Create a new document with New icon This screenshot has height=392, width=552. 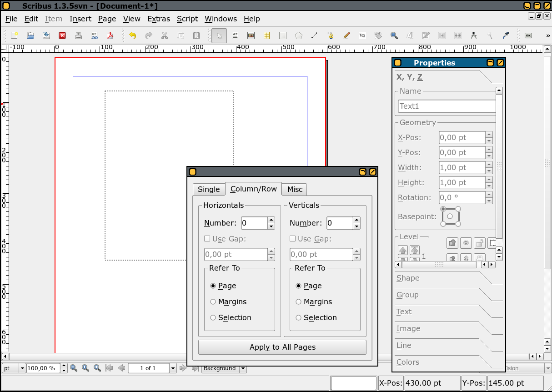[15, 35]
